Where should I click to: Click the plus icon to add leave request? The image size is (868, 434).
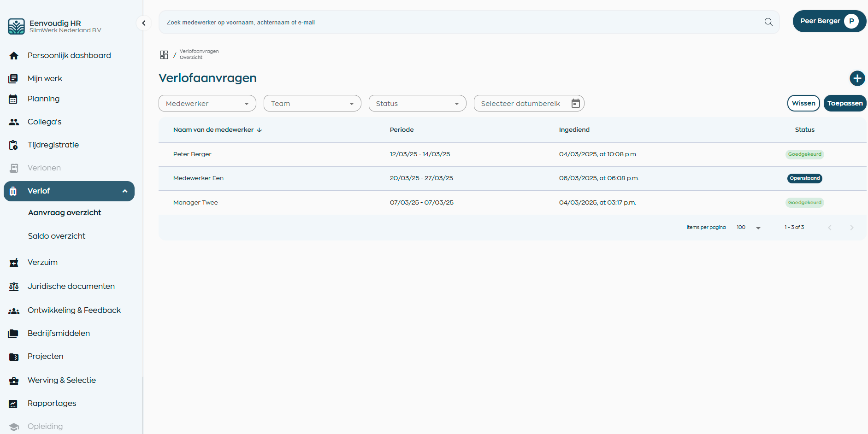pos(857,78)
